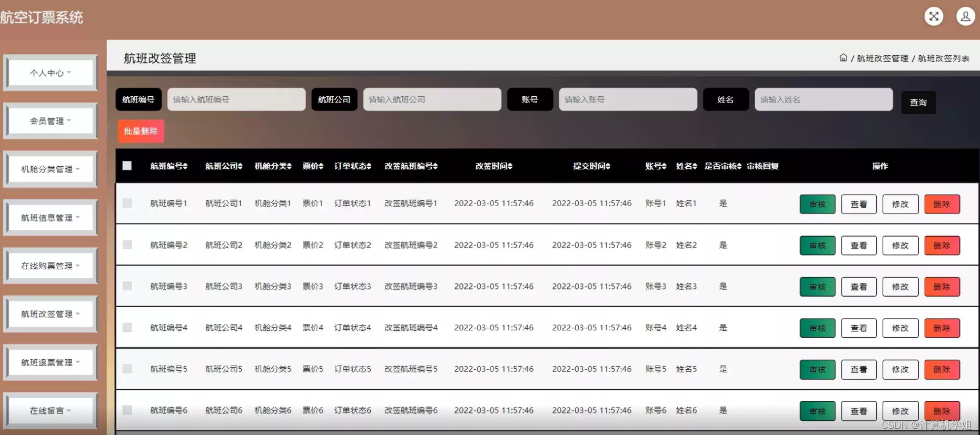Click 修改 for 航班编号5 row
The height and width of the screenshot is (435, 980).
[x=900, y=369]
